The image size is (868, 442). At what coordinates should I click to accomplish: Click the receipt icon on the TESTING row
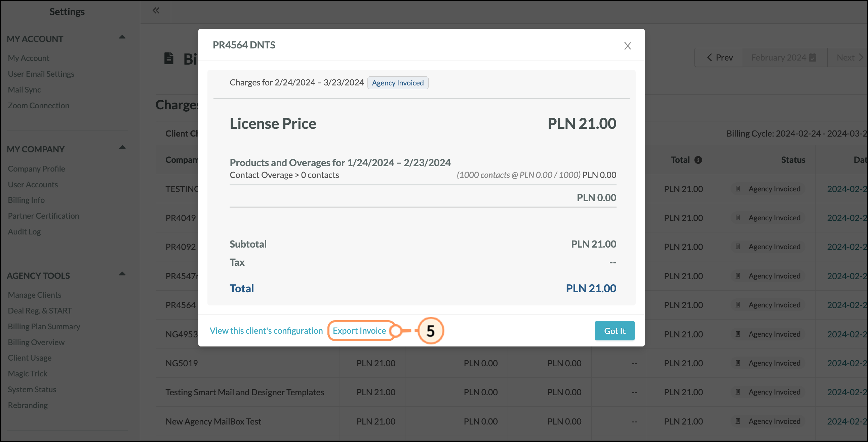(738, 189)
